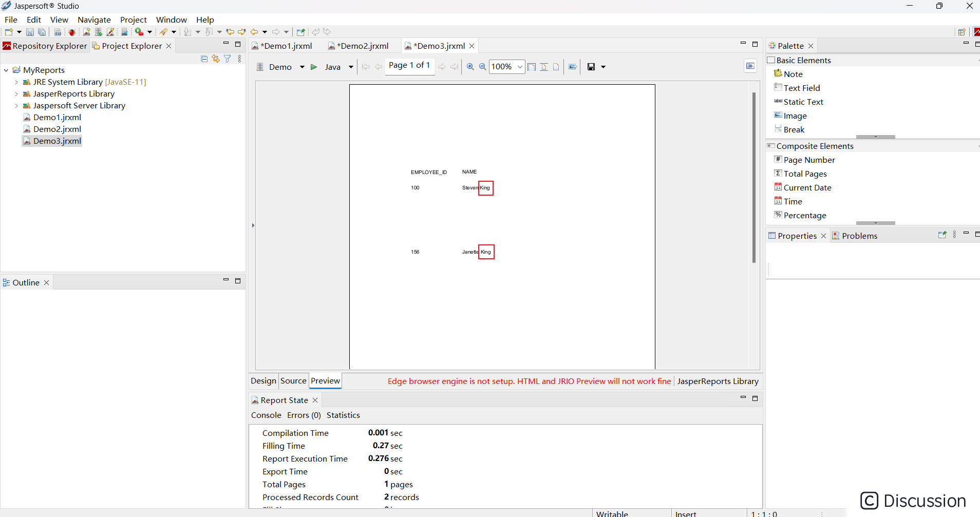Go to last edit location arrow icon
Screen dimensions: 980x517
point(230,32)
